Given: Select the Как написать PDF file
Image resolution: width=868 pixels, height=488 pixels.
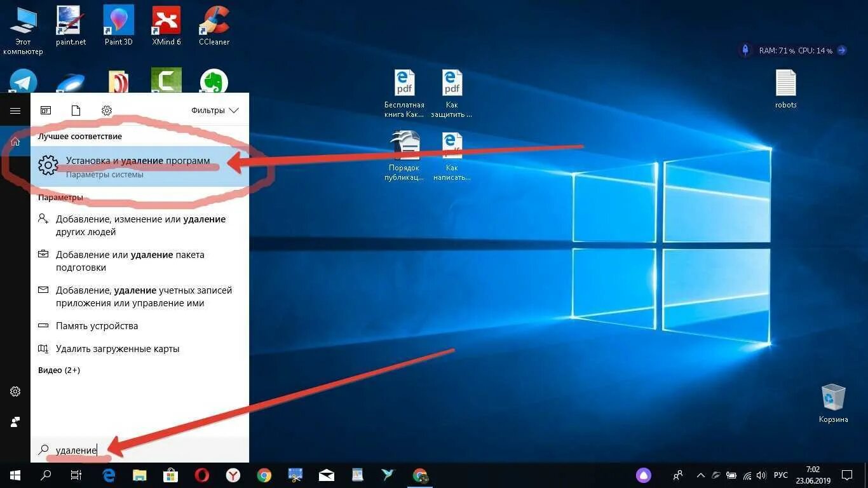Looking at the screenshot, I should [x=452, y=156].
